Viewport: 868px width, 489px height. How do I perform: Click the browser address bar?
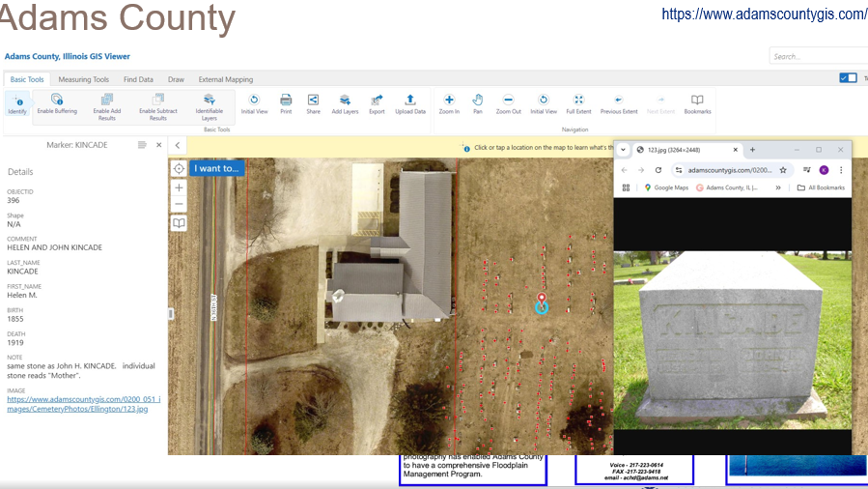point(730,170)
